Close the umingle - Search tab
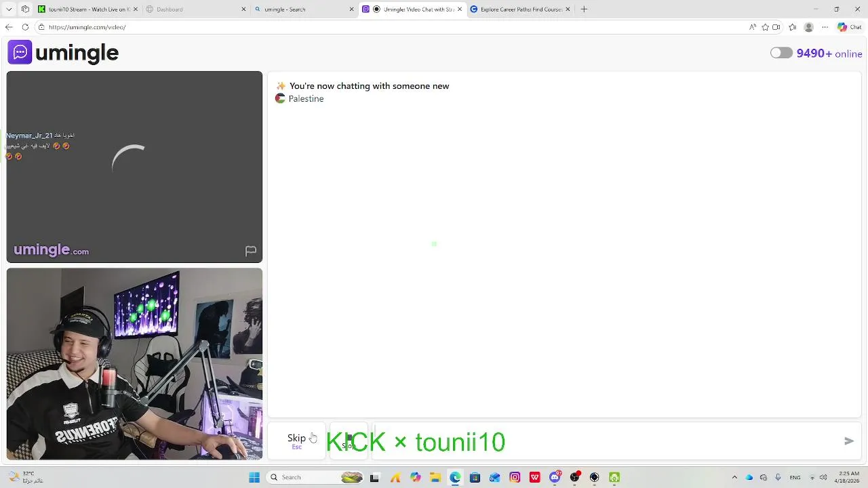 point(351,9)
